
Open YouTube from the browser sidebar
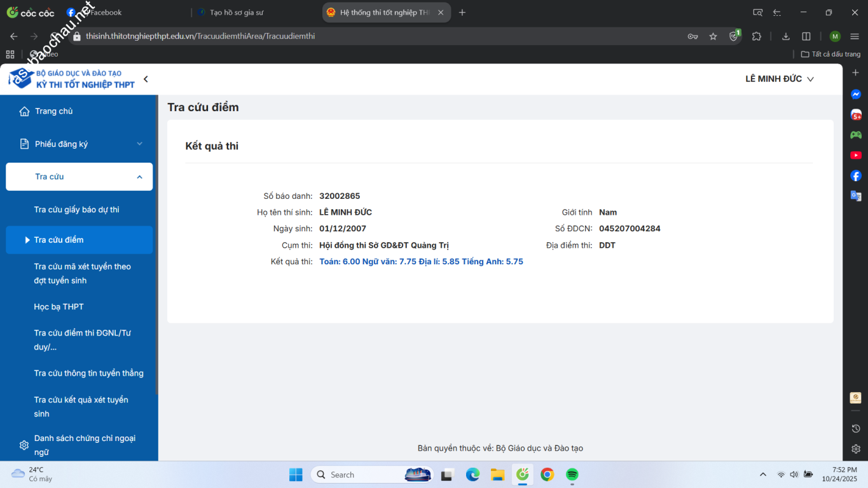pyautogui.click(x=856, y=155)
